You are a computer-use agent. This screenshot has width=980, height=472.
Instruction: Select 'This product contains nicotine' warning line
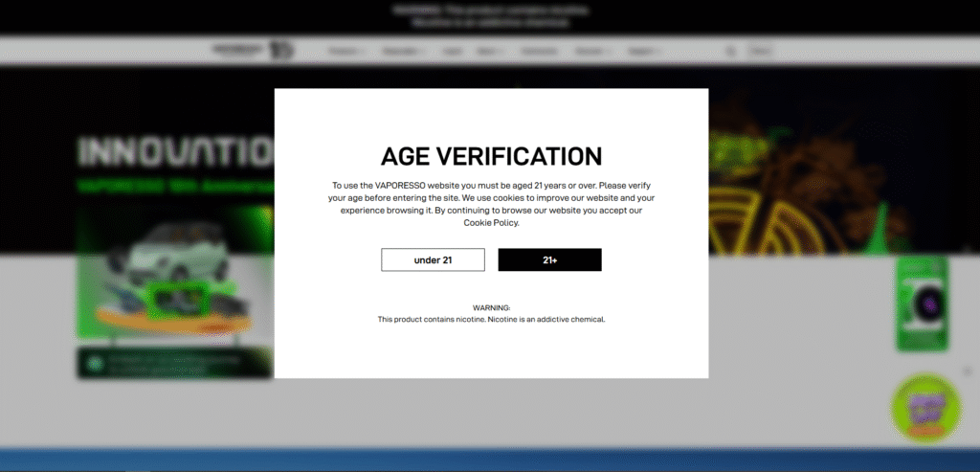491,320
